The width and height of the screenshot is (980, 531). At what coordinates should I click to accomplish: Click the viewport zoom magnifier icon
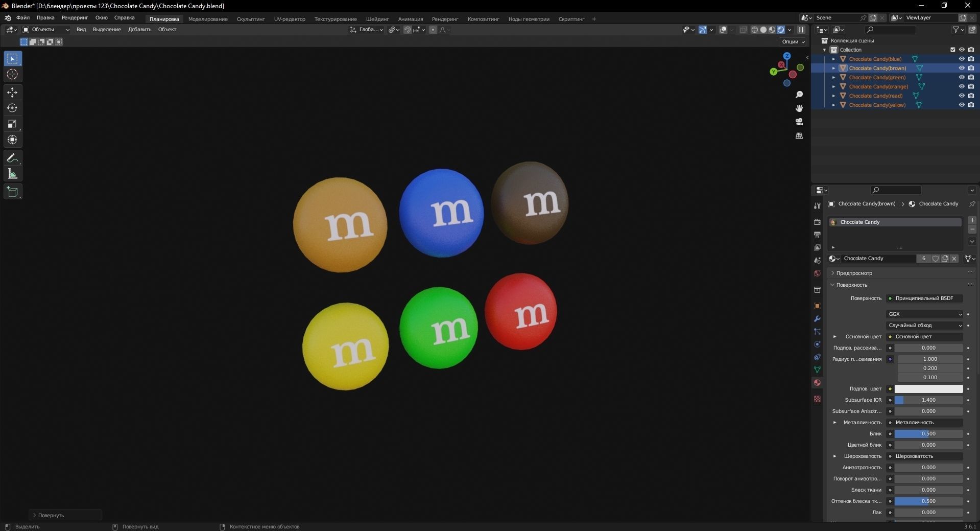click(x=799, y=95)
